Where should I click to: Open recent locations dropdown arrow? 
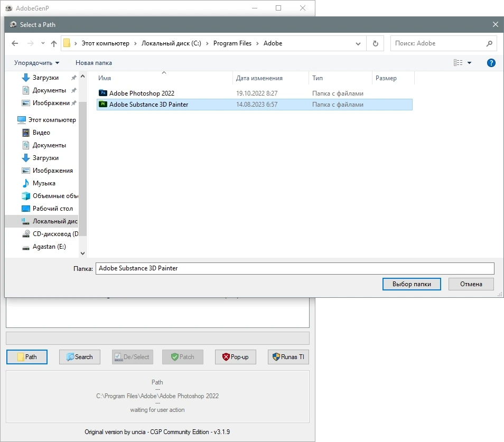pos(43,43)
